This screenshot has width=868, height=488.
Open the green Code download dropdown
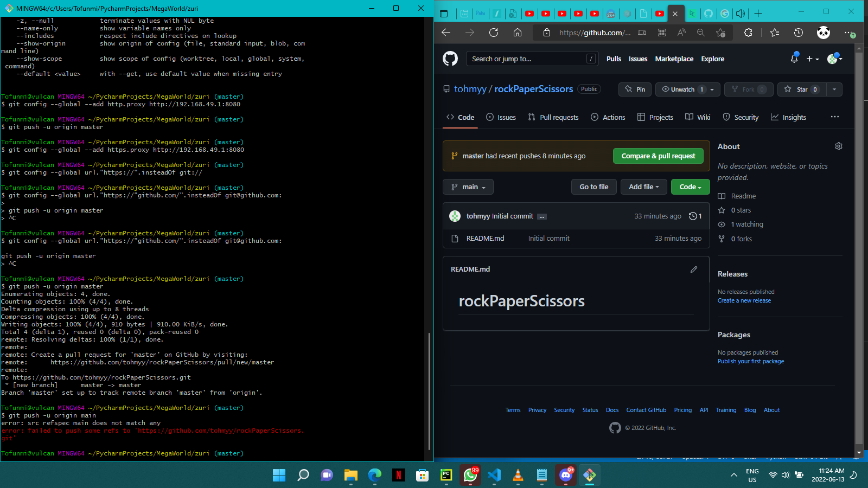(x=690, y=187)
